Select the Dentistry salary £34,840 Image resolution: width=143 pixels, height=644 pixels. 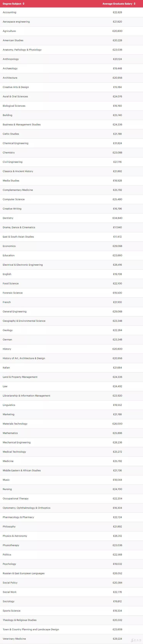coord(117,218)
